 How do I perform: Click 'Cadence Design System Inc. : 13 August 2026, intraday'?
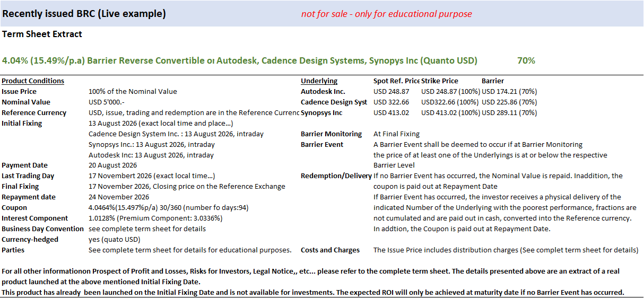pyautogui.click(x=176, y=134)
